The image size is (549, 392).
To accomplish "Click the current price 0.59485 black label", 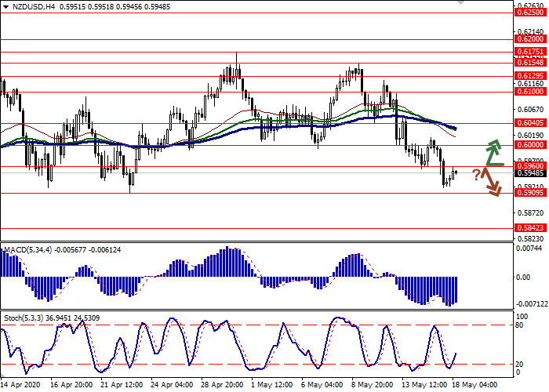I will tap(529, 173).
